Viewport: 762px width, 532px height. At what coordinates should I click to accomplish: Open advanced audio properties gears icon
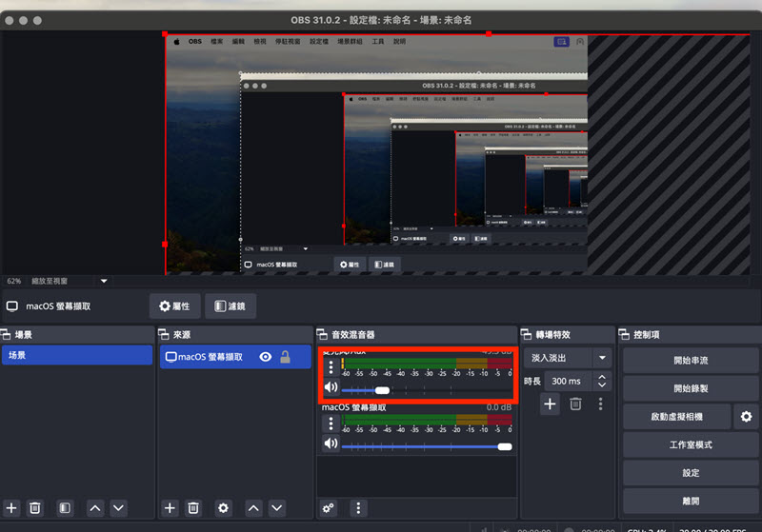(x=329, y=508)
